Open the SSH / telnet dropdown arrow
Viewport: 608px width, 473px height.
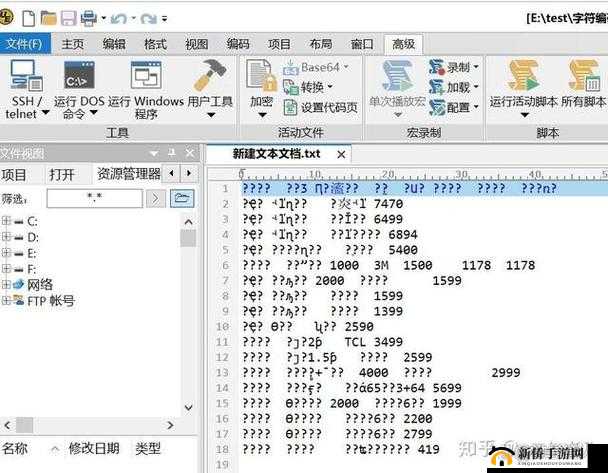tap(46, 113)
